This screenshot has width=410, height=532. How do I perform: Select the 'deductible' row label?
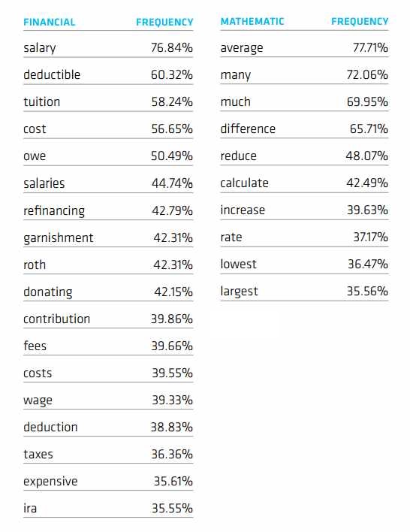(52, 74)
